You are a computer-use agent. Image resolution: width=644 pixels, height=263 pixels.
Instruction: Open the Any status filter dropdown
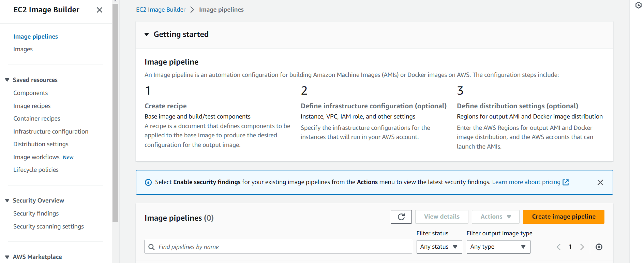pyautogui.click(x=439, y=247)
